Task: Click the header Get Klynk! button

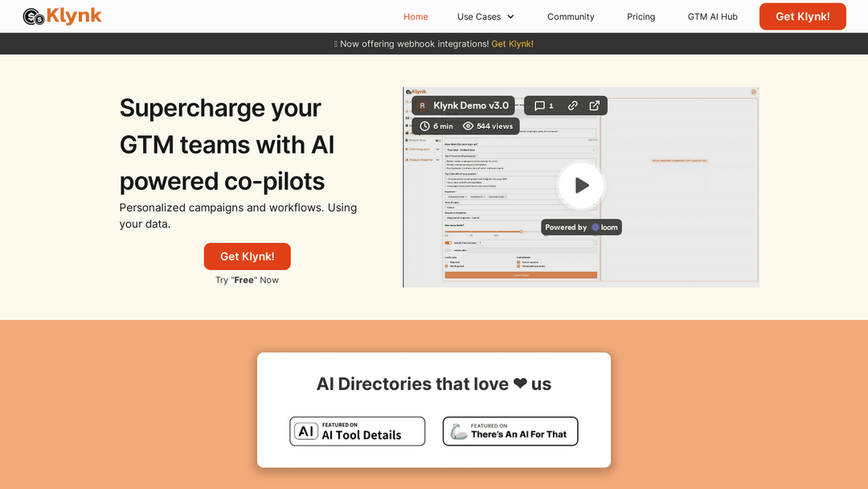Action: pyautogui.click(x=802, y=17)
